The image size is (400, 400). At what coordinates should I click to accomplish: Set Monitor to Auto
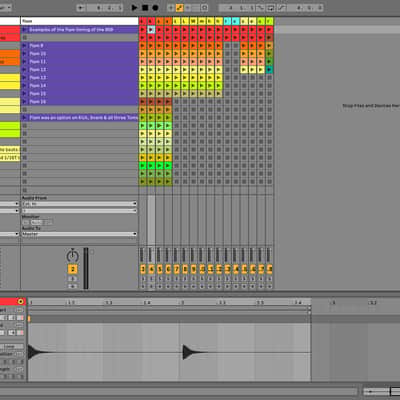point(37,222)
